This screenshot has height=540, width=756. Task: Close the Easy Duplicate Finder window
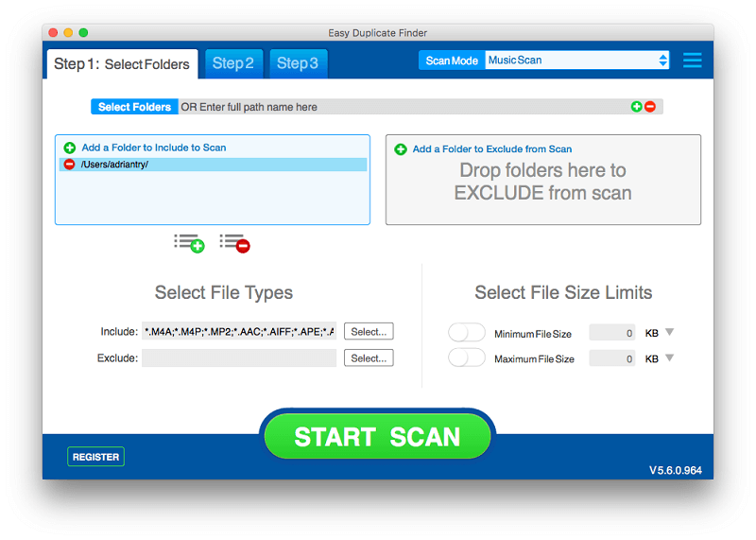(53, 32)
